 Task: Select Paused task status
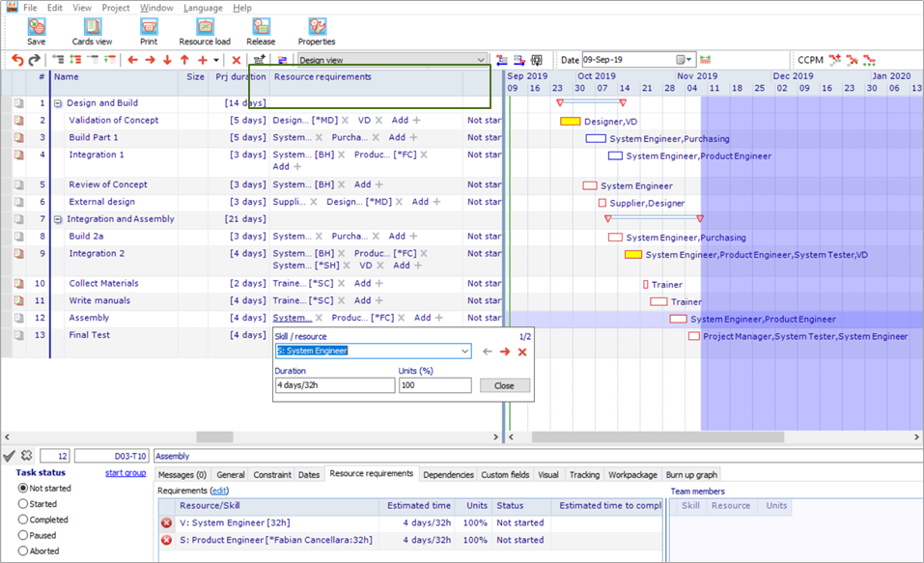23,535
